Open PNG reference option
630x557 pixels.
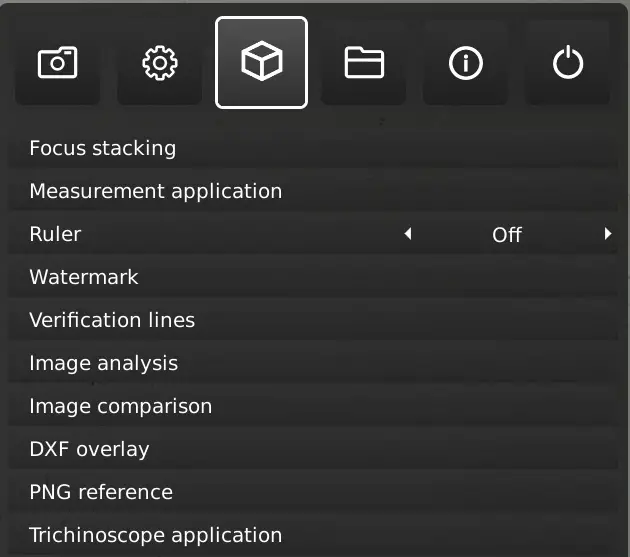click(101, 492)
